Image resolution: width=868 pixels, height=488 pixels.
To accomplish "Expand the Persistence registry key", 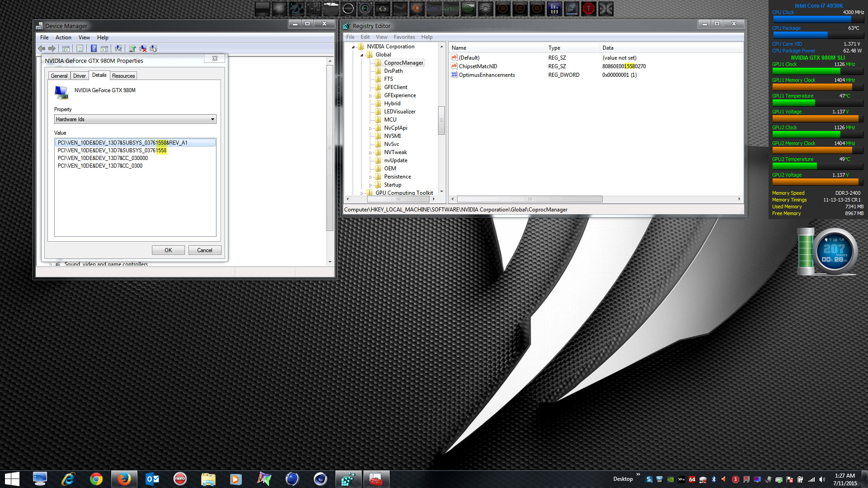I will point(370,177).
